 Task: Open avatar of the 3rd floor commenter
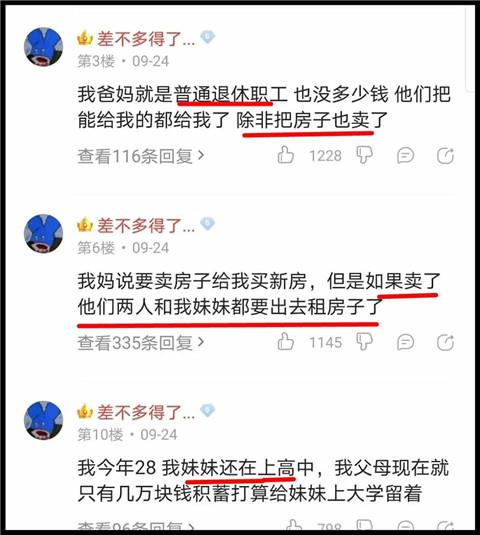point(43,47)
